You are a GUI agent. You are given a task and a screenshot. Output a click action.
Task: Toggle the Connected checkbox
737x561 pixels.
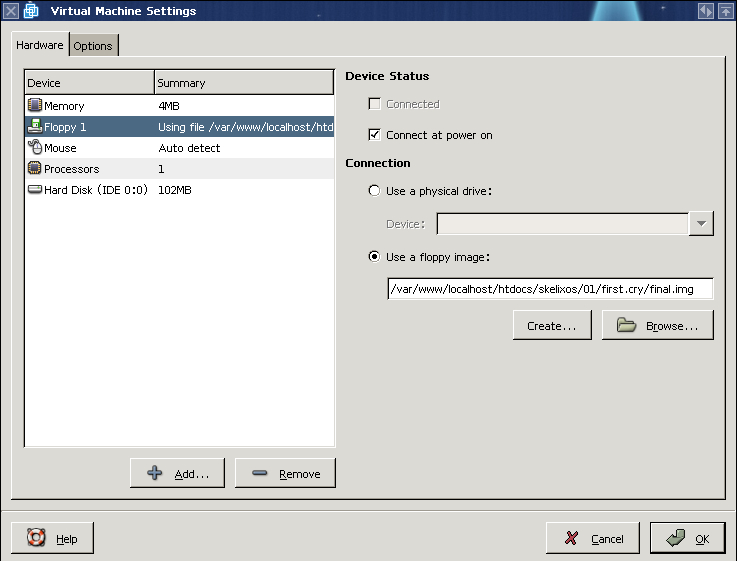[375, 104]
